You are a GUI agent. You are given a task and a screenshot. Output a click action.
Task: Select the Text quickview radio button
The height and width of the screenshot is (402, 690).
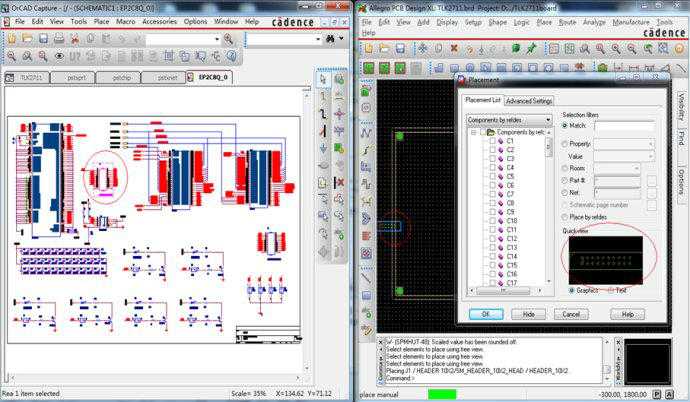pos(610,290)
